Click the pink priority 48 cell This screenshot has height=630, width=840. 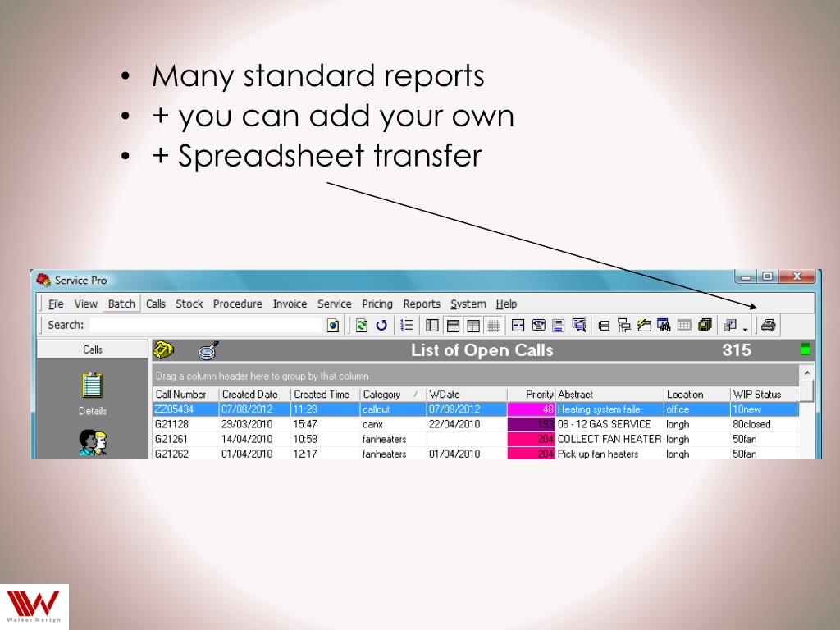(531, 409)
